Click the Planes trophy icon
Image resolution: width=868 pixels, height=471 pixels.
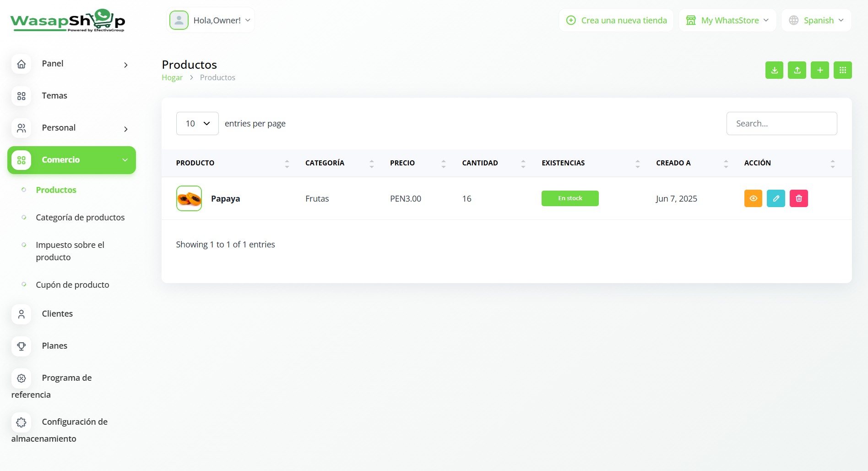[22, 346]
